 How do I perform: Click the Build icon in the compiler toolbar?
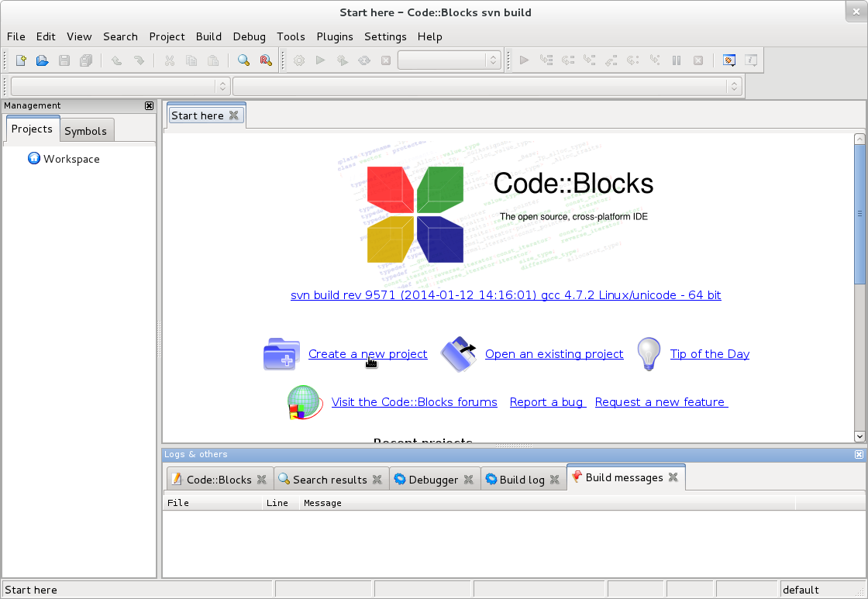[x=298, y=60]
